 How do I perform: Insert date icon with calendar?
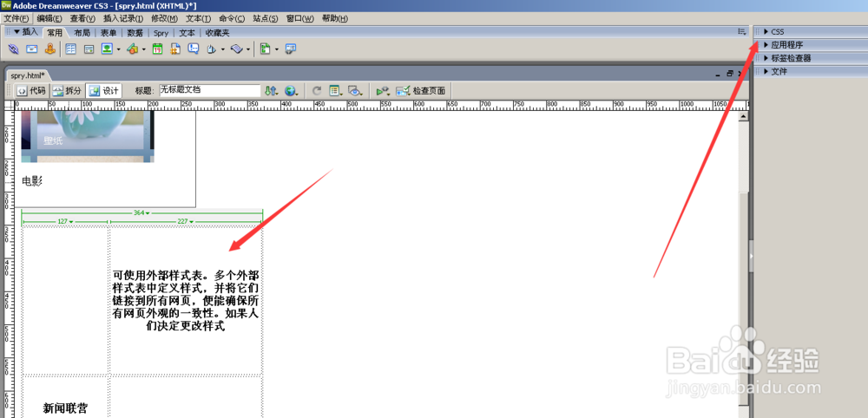coord(157,49)
